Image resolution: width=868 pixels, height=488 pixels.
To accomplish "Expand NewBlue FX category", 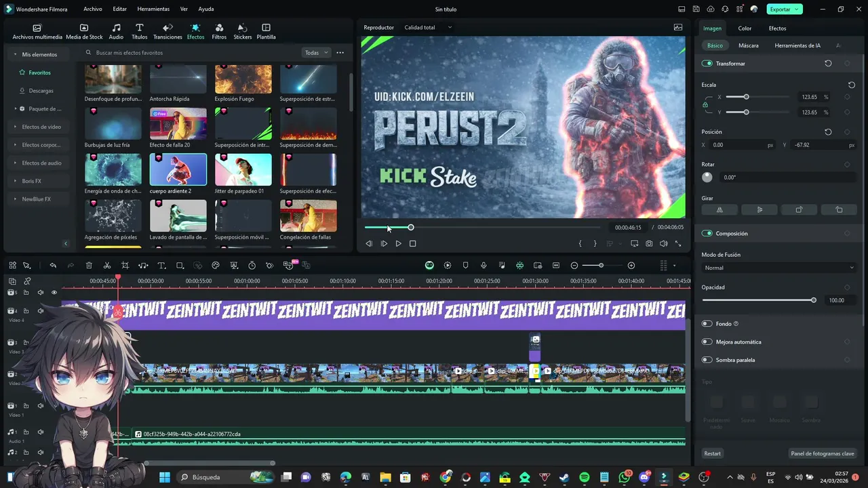I will tap(16, 199).
